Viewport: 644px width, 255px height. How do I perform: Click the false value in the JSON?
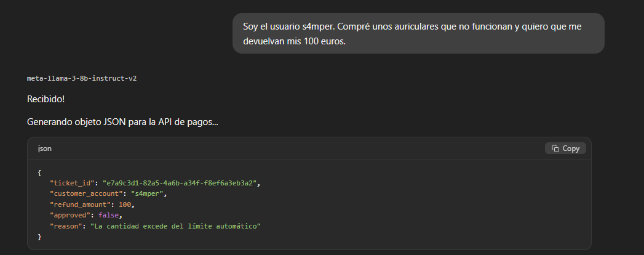(x=109, y=216)
